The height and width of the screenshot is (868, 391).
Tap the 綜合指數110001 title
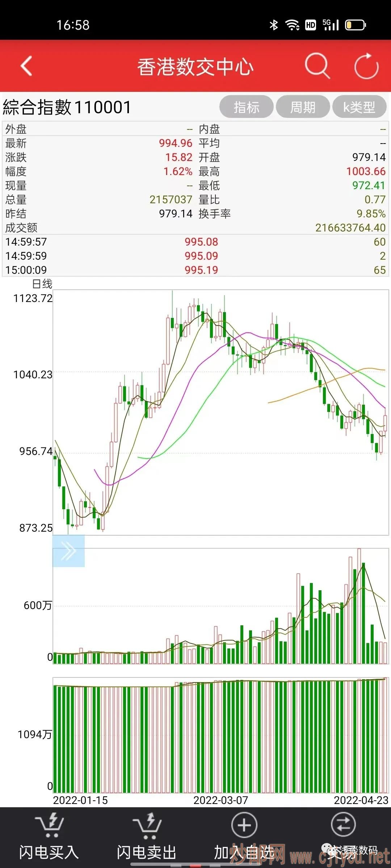coord(67,107)
